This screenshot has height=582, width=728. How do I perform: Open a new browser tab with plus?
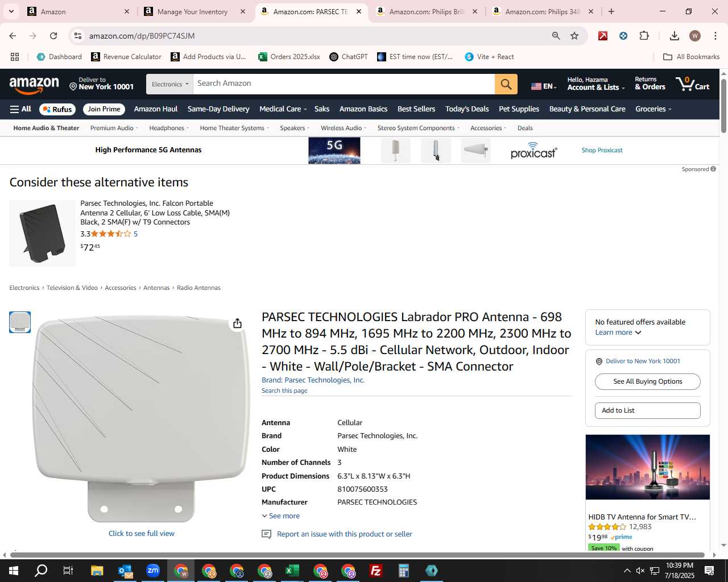(x=611, y=11)
